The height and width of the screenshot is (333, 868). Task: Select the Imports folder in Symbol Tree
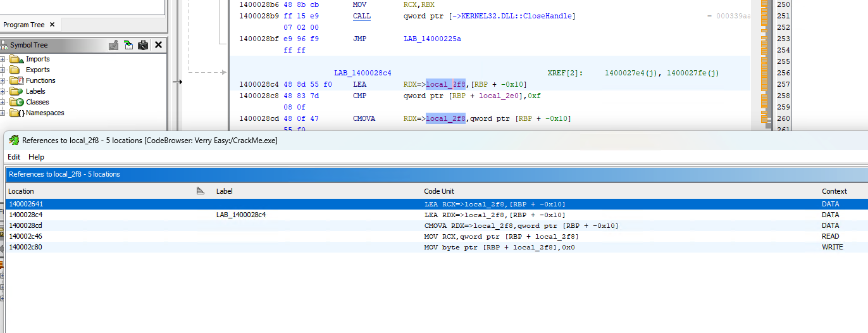click(37, 60)
